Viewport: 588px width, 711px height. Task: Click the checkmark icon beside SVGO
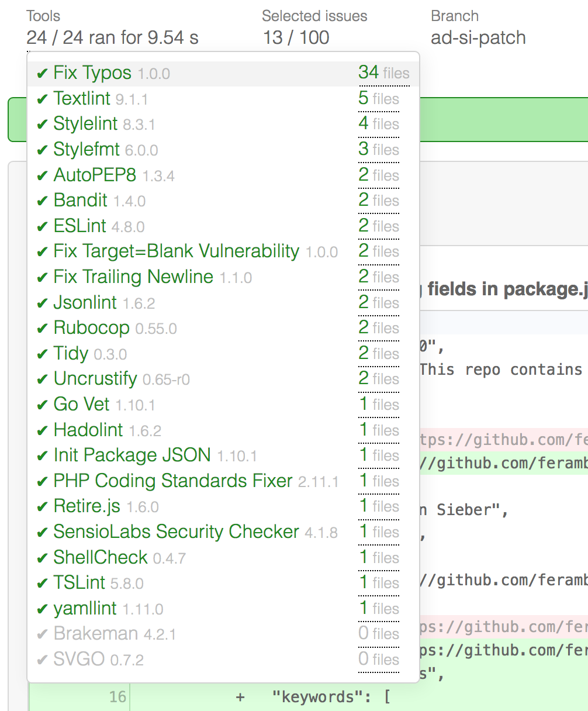pyautogui.click(x=41, y=660)
